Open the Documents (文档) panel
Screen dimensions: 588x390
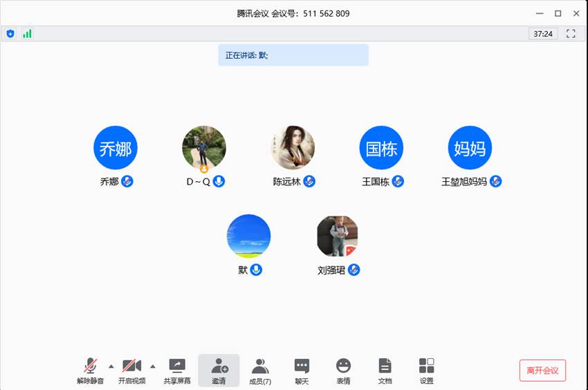pos(385,371)
